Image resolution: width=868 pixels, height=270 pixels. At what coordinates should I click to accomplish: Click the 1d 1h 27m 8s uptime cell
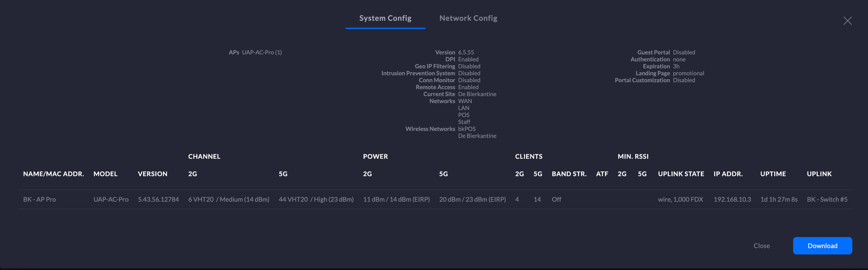coord(779,199)
